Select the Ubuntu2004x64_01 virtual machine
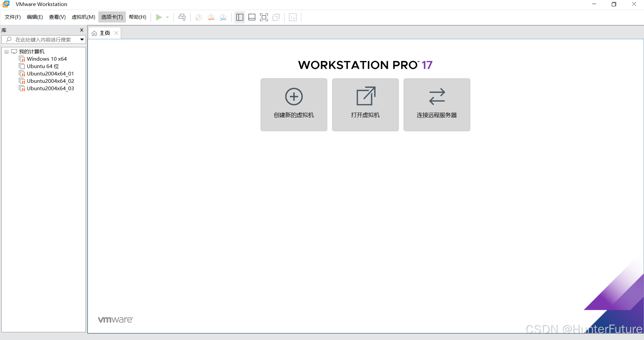 pos(50,74)
